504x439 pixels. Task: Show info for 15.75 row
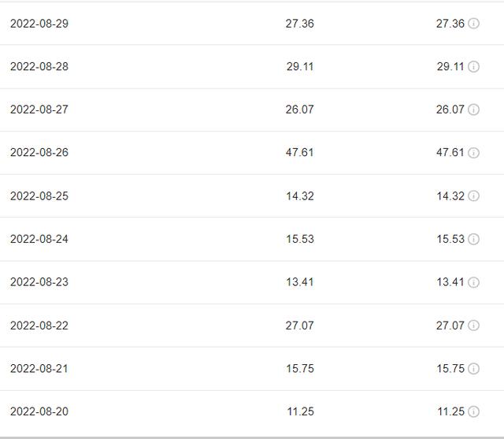point(473,369)
